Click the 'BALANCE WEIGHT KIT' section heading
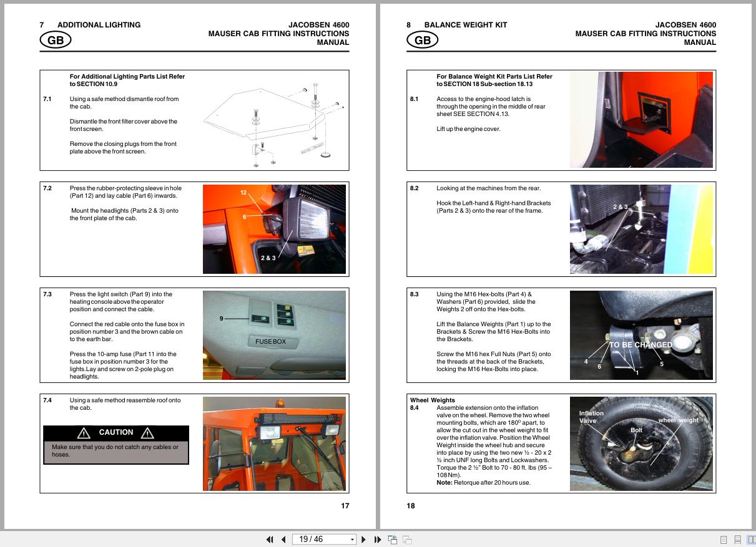 pos(466,25)
